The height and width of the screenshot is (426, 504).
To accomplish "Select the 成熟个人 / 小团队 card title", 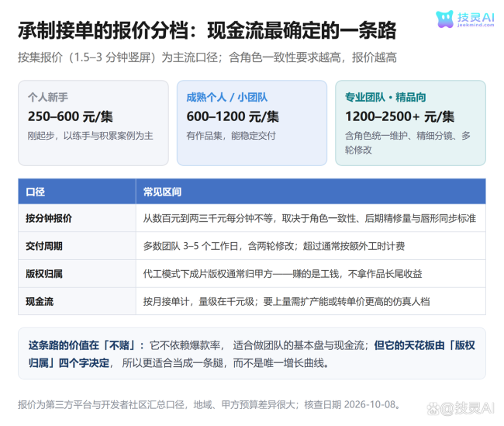I will point(227,97).
